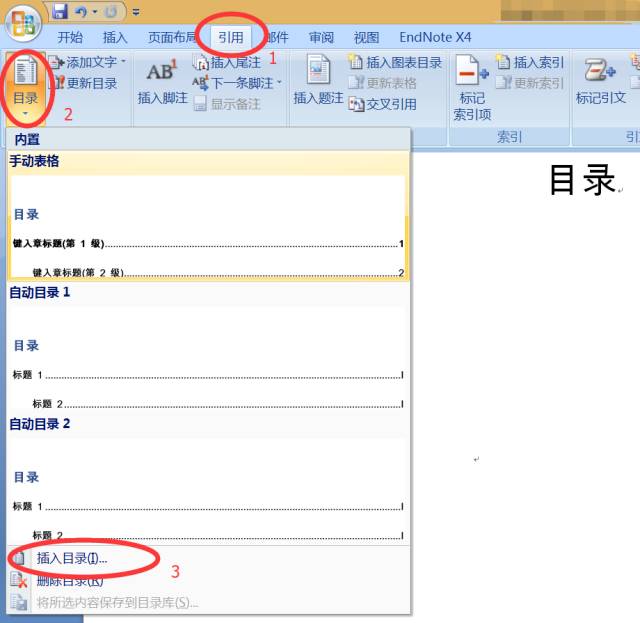Click 删除目录(R) menu entry
This screenshot has width=640, height=623.
pyautogui.click(x=208, y=580)
